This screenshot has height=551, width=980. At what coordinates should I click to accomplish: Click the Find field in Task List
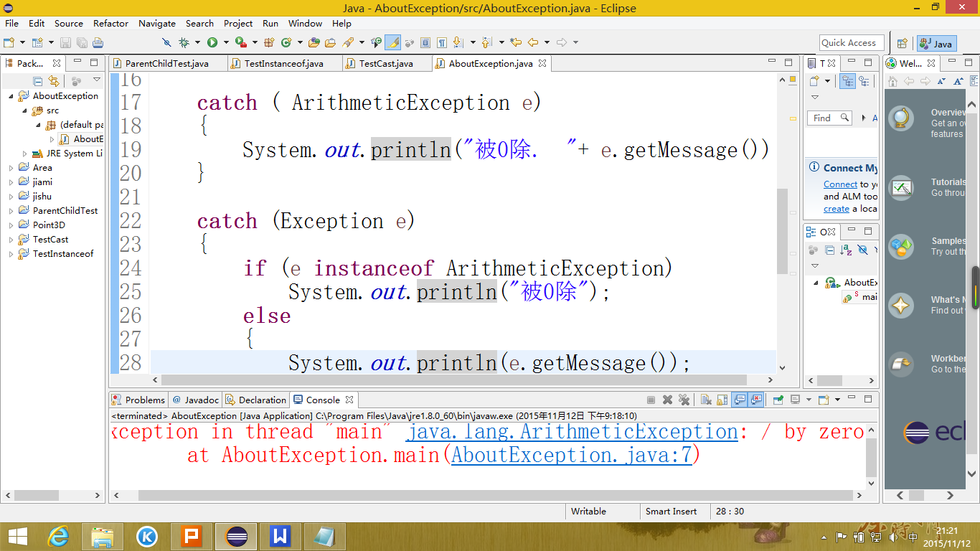[x=830, y=118]
